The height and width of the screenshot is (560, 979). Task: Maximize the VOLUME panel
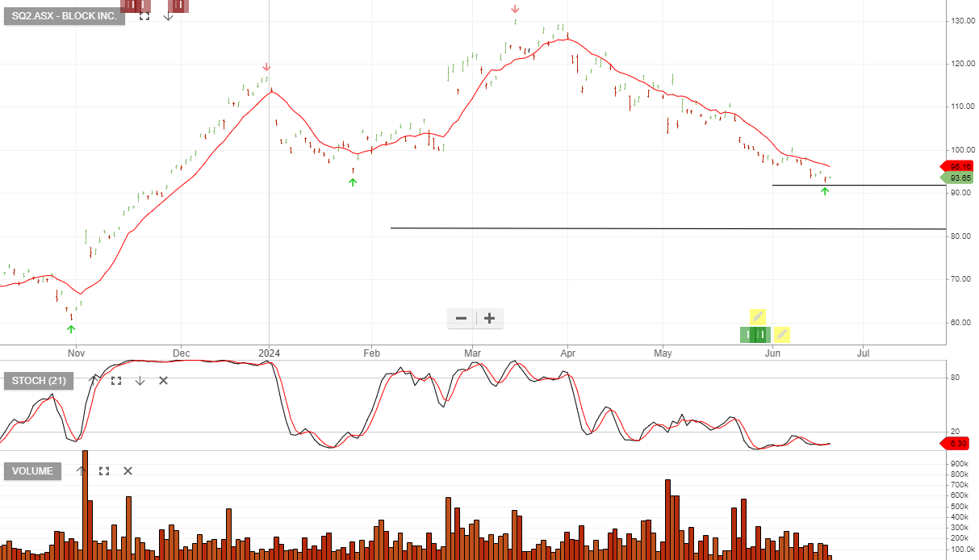[x=104, y=471]
